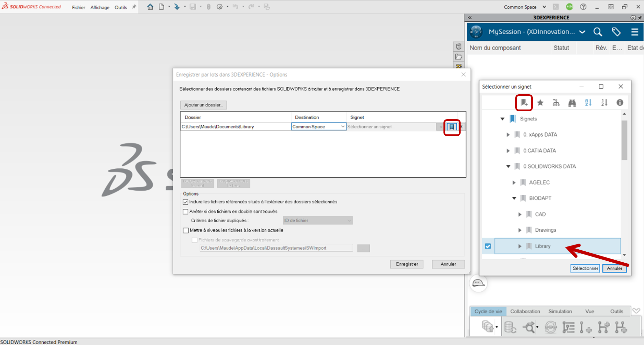Switch to the Collaboration tab

[x=525, y=311]
